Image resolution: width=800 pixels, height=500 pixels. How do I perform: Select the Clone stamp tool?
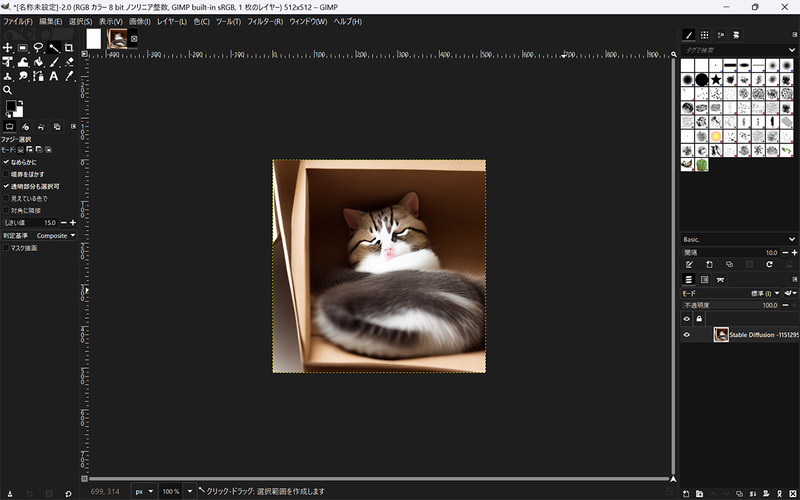(8, 77)
